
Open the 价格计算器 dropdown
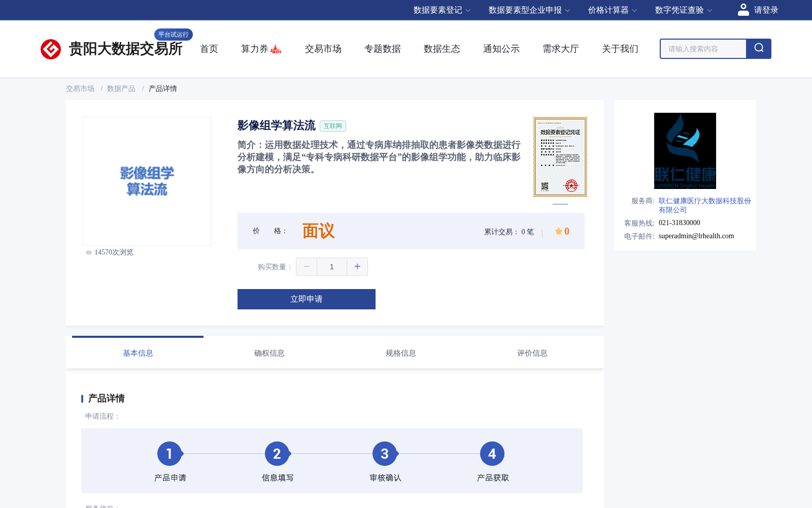[x=613, y=10]
